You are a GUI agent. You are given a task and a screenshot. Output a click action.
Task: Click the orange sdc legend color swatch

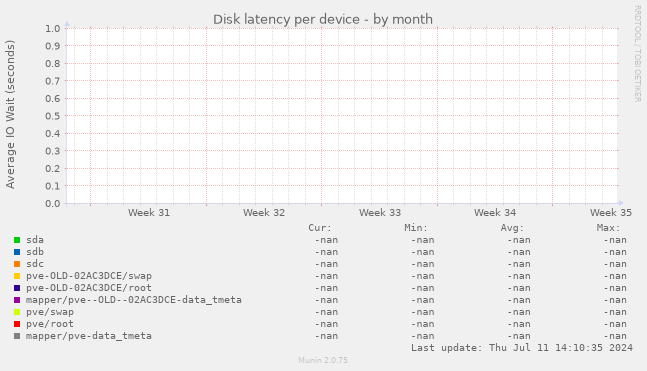17,264
